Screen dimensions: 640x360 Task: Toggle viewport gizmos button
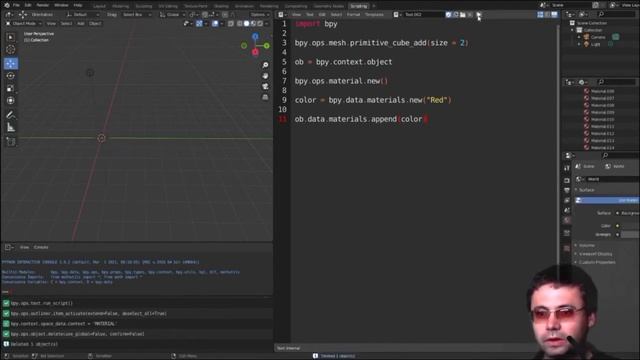(x=199, y=24)
